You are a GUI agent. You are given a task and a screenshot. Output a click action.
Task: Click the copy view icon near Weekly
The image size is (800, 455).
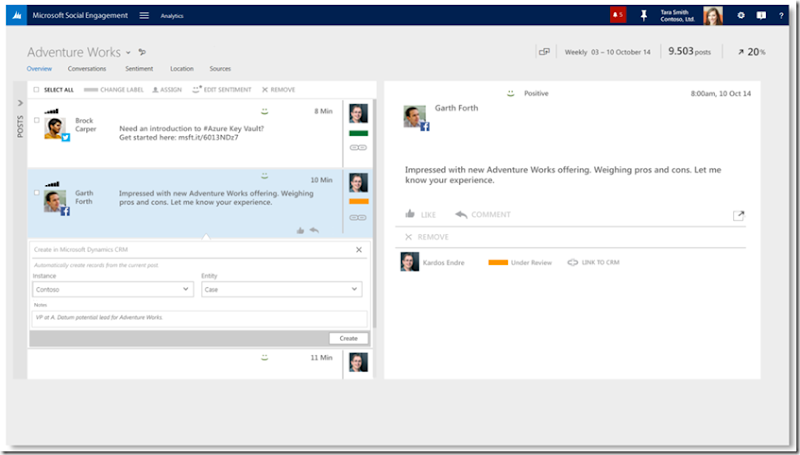pyautogui.click(x=544, y=52)
